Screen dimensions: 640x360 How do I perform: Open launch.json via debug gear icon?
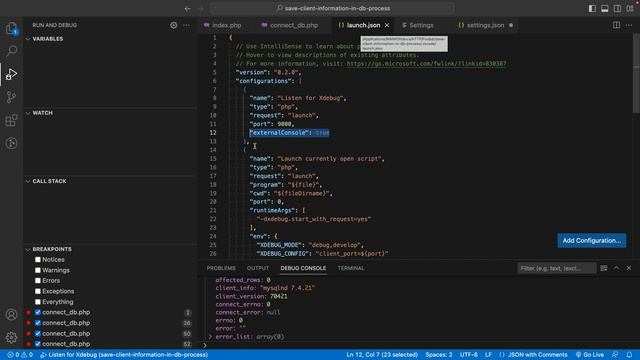click(173, 25)
